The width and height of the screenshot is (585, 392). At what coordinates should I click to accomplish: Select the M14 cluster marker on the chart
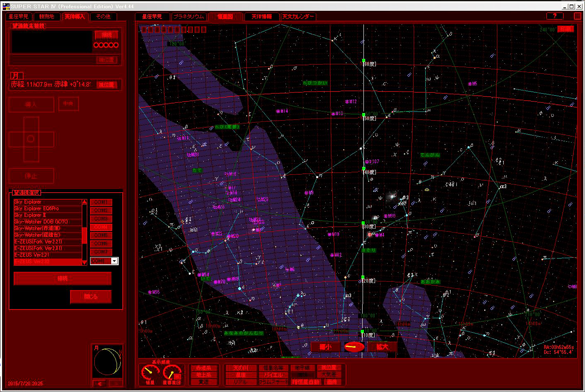coord(282,111)
